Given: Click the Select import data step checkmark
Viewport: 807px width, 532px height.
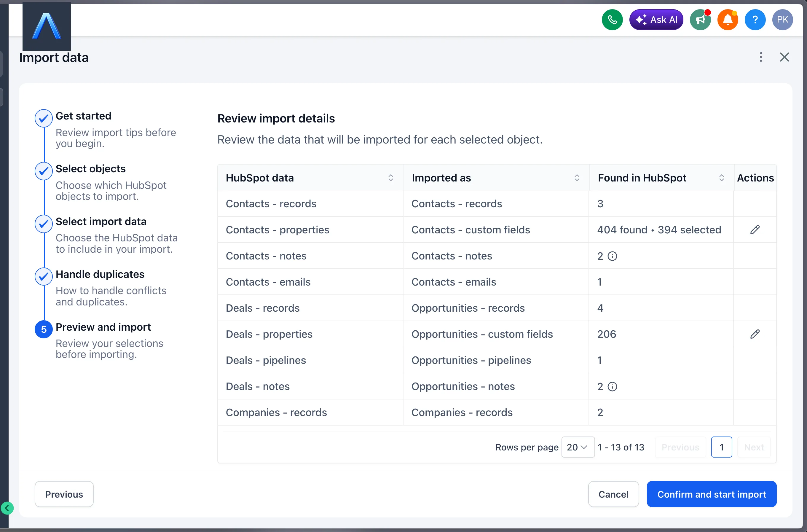Looking at the screenshot, I should (44, 224).
